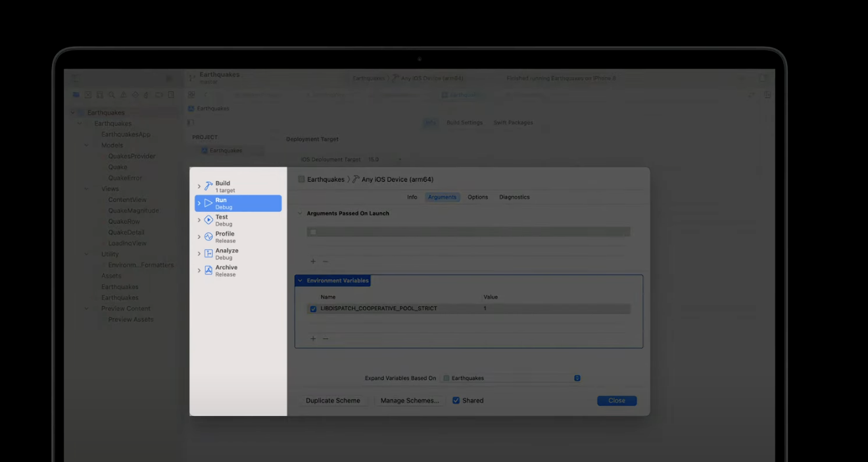Select Preview Assets item in navigator

pos(131,319)
